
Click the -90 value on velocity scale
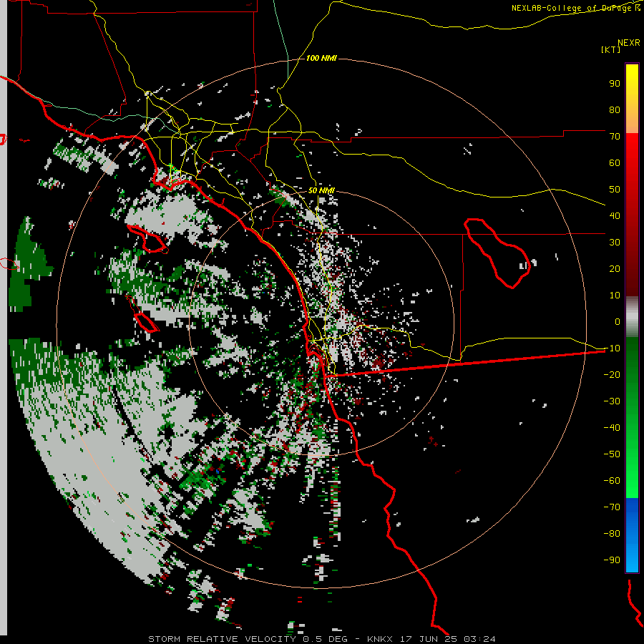pyautogui.click(x=612, y=560)
